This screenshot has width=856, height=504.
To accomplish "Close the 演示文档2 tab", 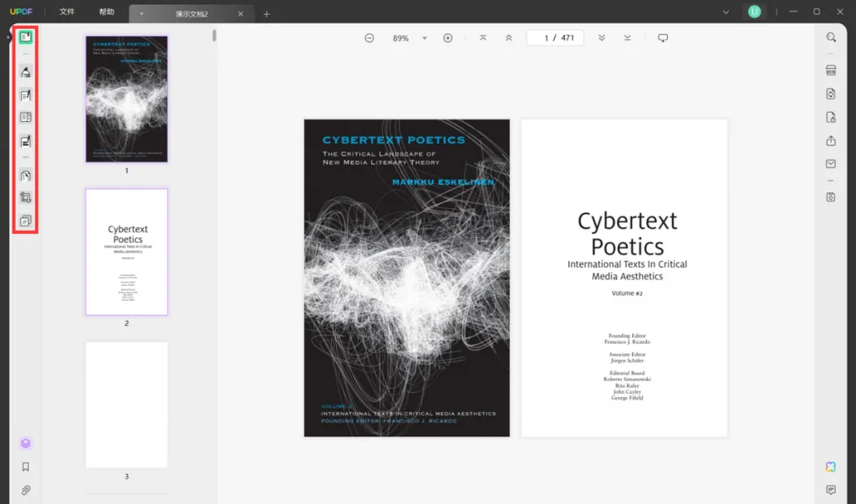I will pyautogui.click(x=241, y=14).
